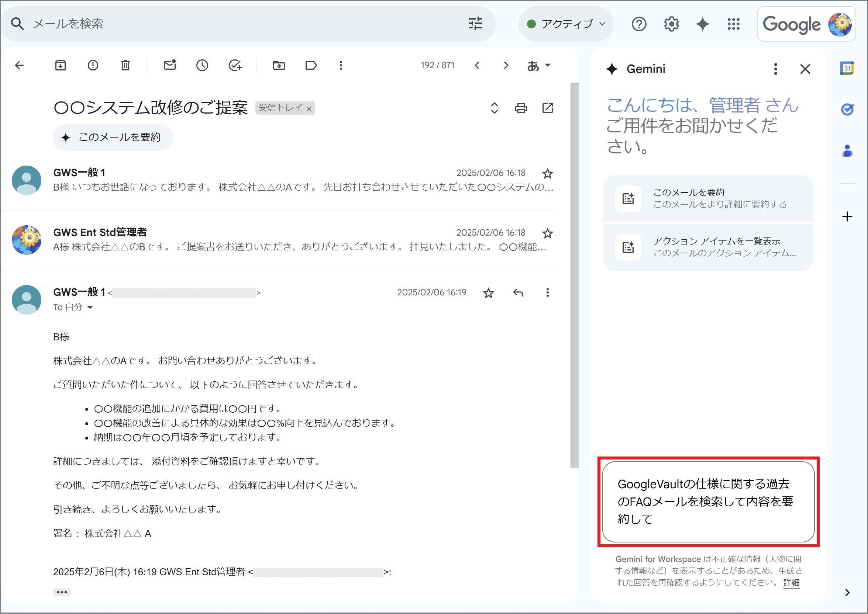Screen dimensions: 868x614
Task: Report this email as spam
Action: coord(93,65)
